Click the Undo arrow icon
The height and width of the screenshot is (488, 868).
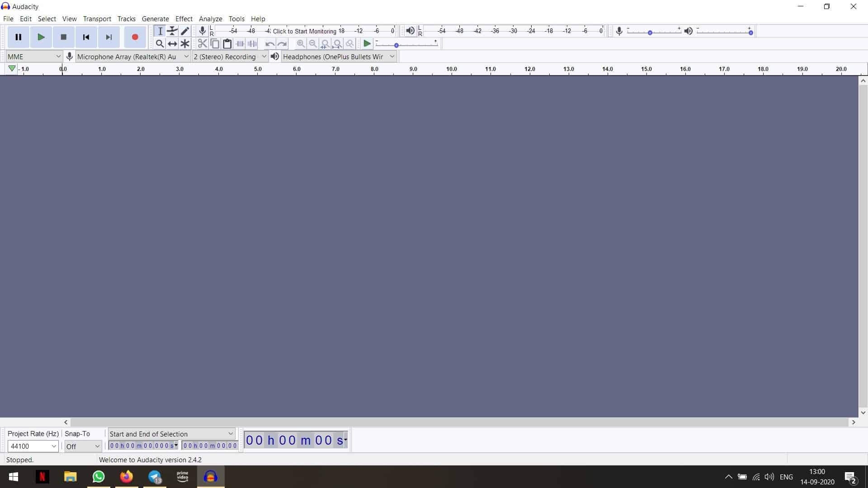[269, 44]
